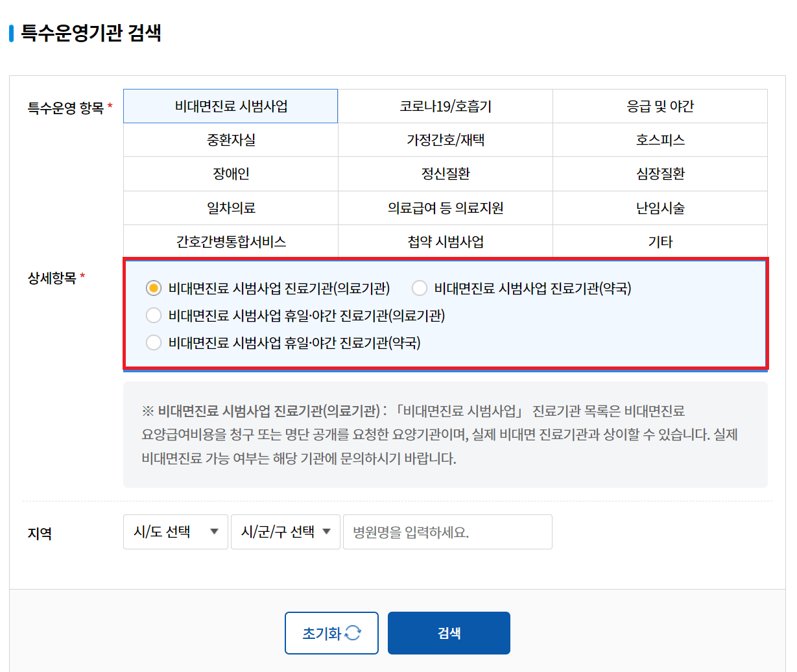
Task: Open the 시/도 선택 dropdown
Action: coord(175,531)
